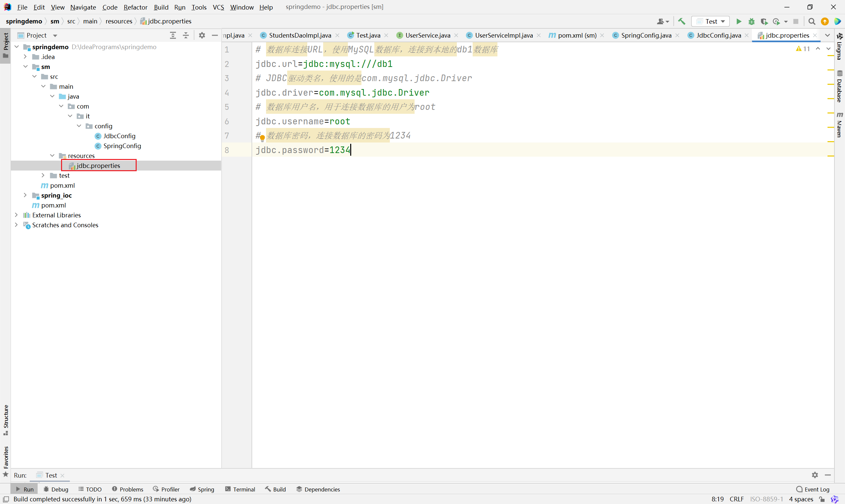Run the Test configuration with green play icon
The width and height of the screenshot is (845, 504).
click(739, 21)
